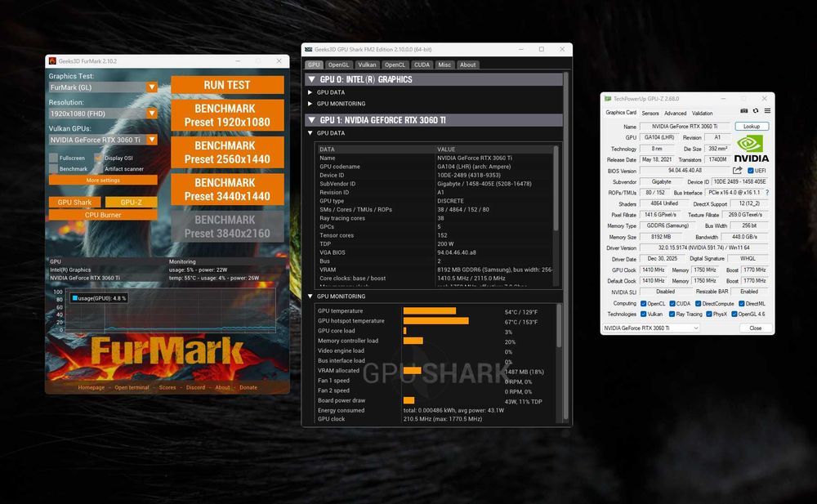Start the BENCHMARK Preset 2560x1440

(x=227, y=152)
